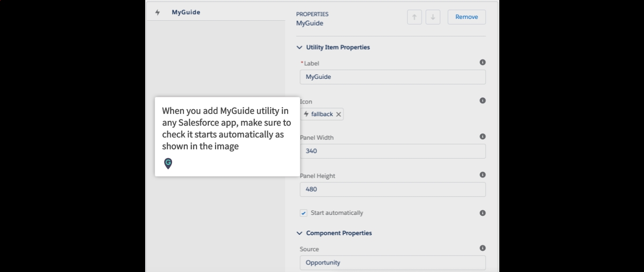Screen dimensions: 644x272
Task: Click the MyGuide pin logo in tooltip
Action: [168, 163]
